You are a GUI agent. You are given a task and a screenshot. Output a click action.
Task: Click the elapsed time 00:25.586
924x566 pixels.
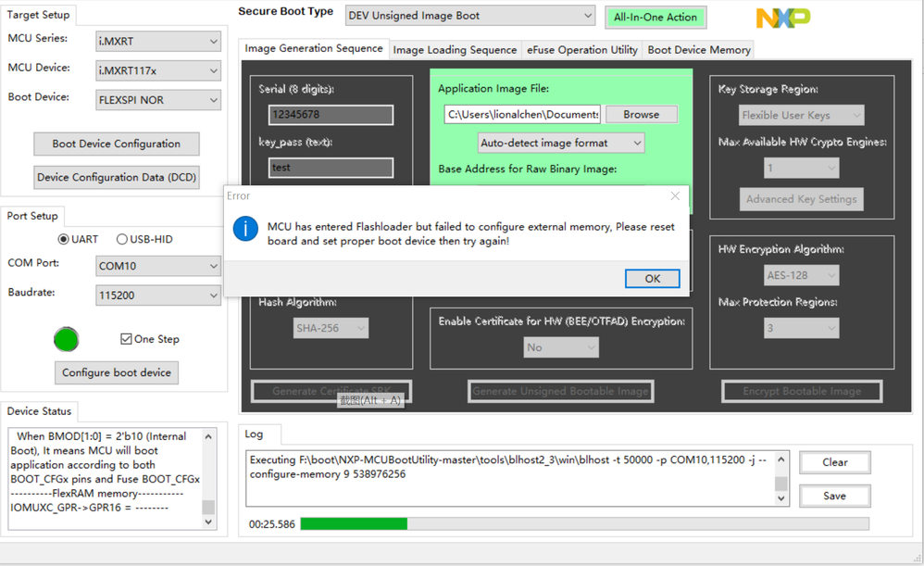tap(271, 524)
